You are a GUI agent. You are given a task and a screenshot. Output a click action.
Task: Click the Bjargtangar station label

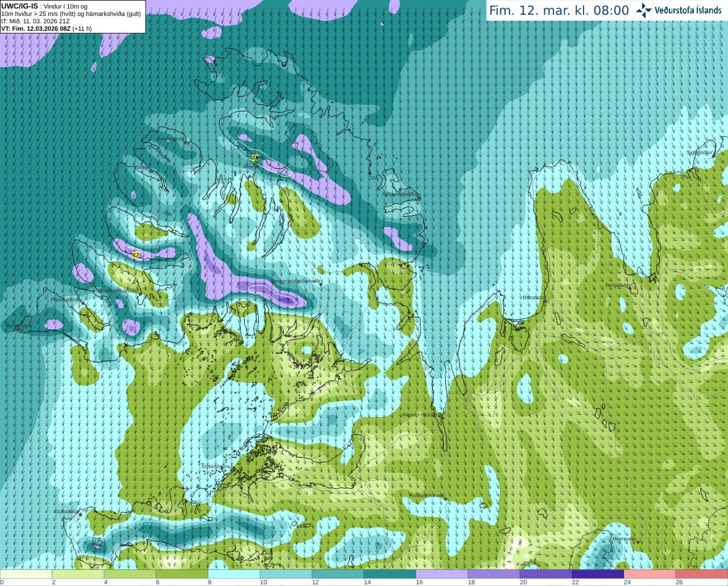[19, 325]
